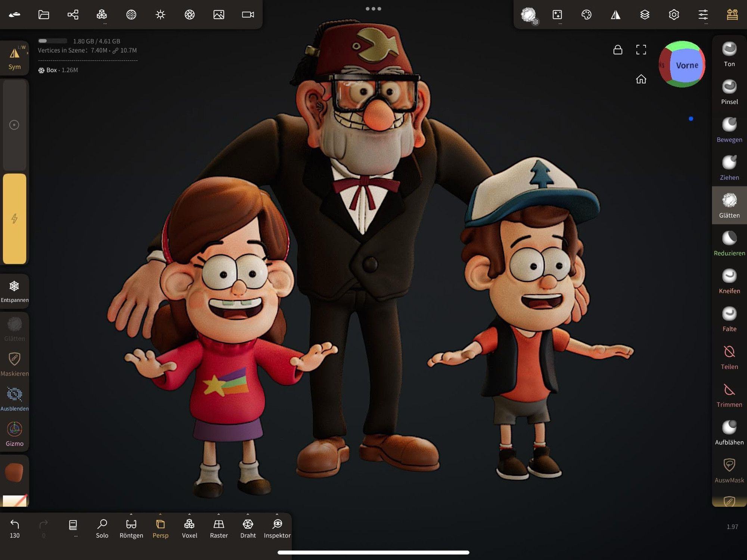747x560 pixels.
Task: Open the topology voxel menu
Action: pos(102,15)
